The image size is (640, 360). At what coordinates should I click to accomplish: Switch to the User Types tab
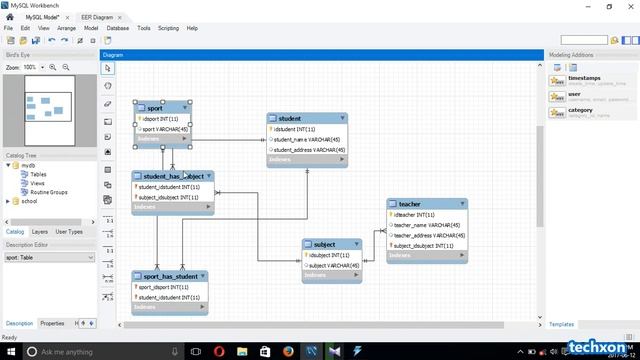pyautogui.click(x=69, y=232)
